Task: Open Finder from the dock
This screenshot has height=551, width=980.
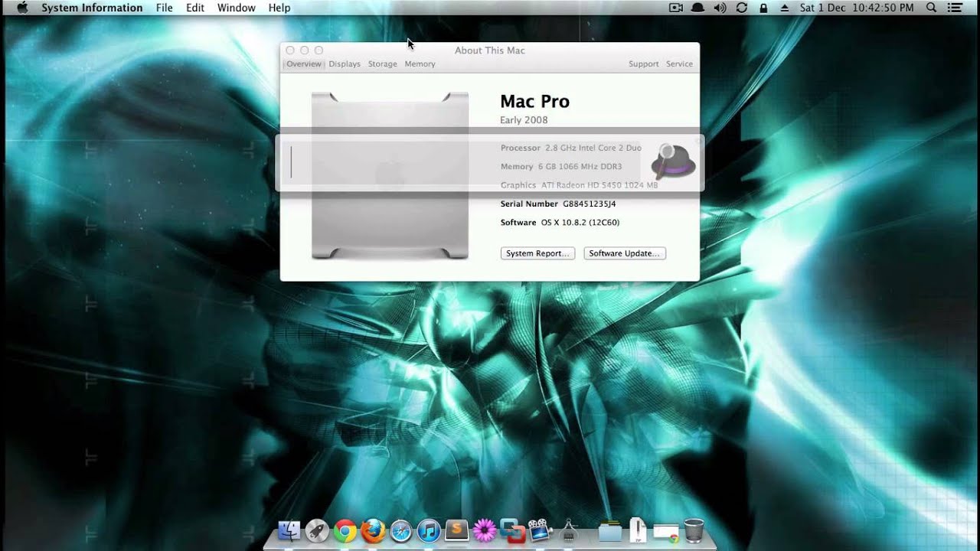Action: tap(289, 530)
